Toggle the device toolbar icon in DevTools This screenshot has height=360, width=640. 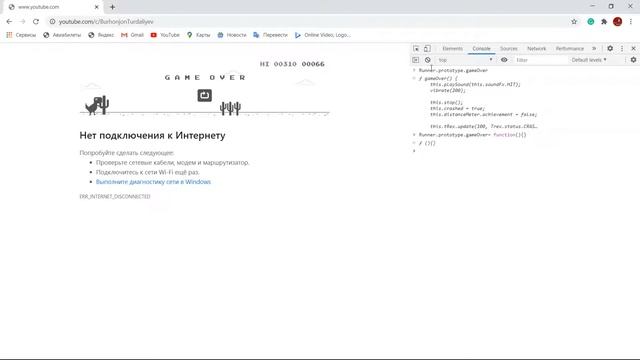tap(427, 49)
